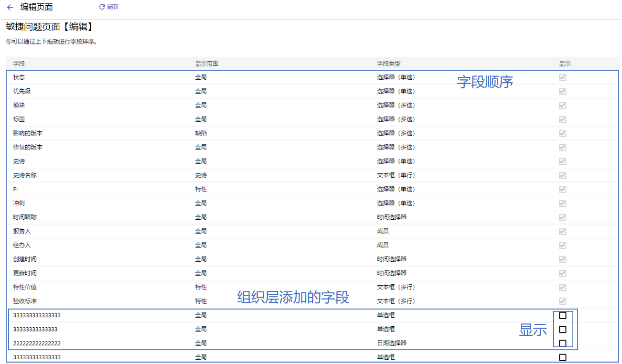Image resolution: width=622 pixels, height=364 pixels.
Task: Select the 影响的版本 field row
Action: click(28, 133)
